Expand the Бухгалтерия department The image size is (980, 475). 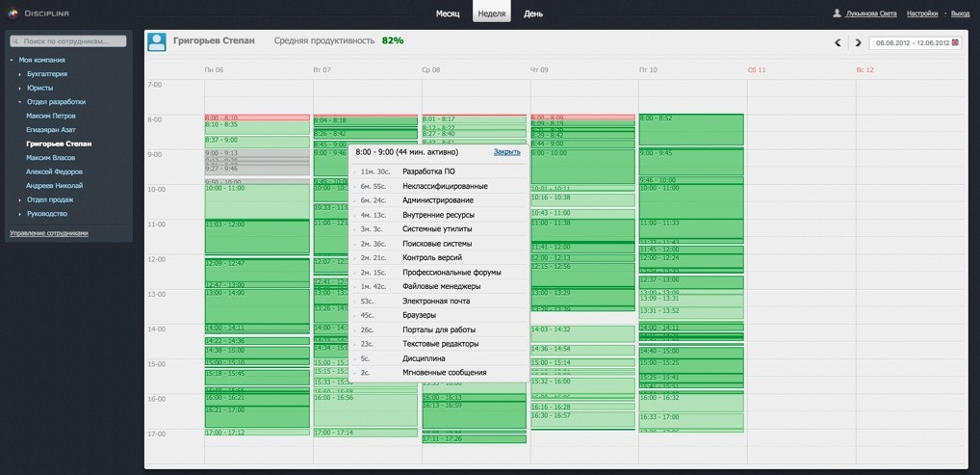(20, 74)
